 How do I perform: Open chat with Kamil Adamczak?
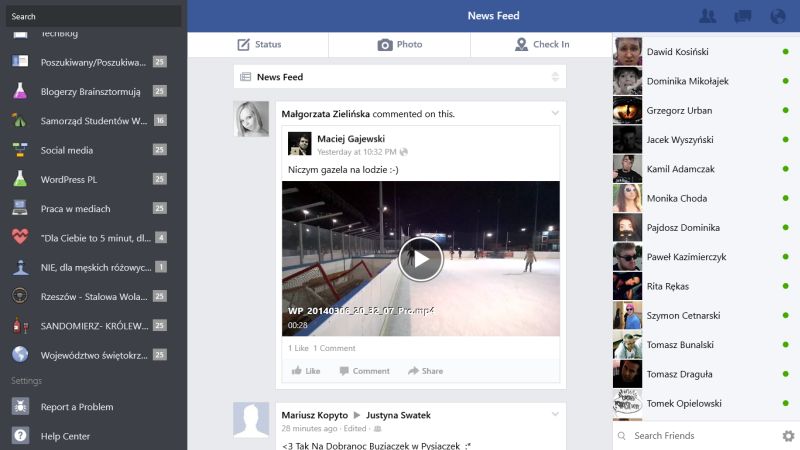[x=706, y=169]
